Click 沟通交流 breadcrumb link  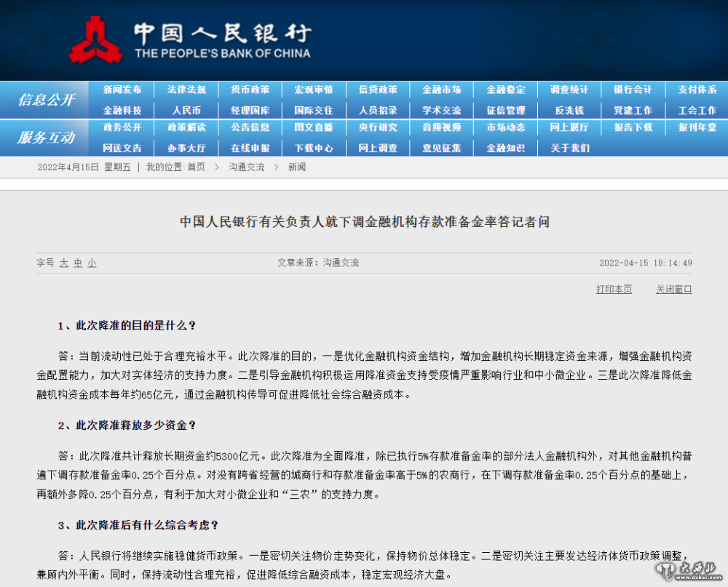pyautogui.click(x=246, y=167)
